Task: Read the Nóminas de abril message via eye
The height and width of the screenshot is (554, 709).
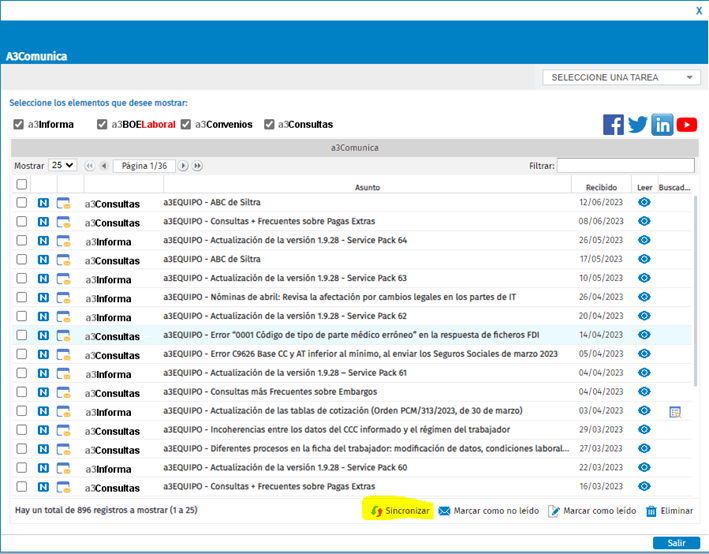Action: pos(644,297)
